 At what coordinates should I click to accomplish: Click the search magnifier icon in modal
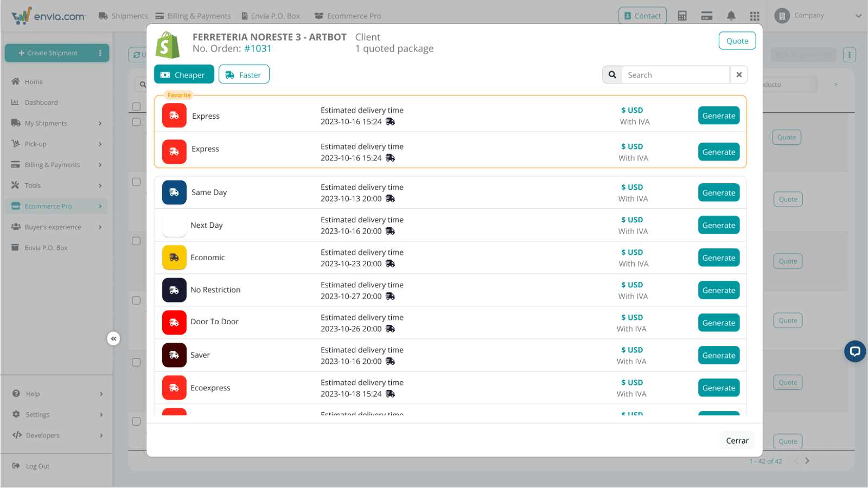(612, 75)
